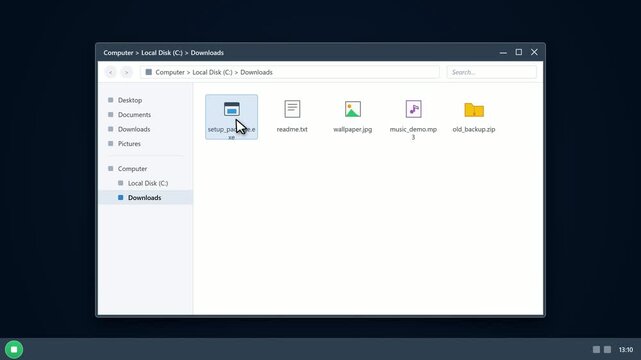Go forward with the forward arrow

(x=127, y=72)
